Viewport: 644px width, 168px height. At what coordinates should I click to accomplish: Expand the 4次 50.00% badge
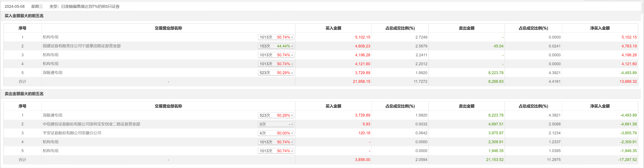(276, 133)
